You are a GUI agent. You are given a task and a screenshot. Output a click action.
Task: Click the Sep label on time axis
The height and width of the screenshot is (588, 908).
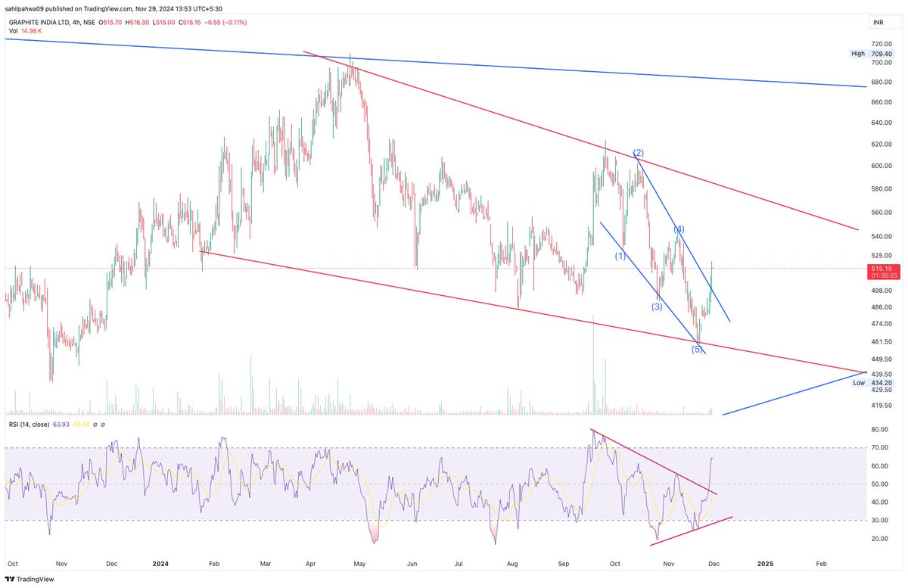click(564, 563)
